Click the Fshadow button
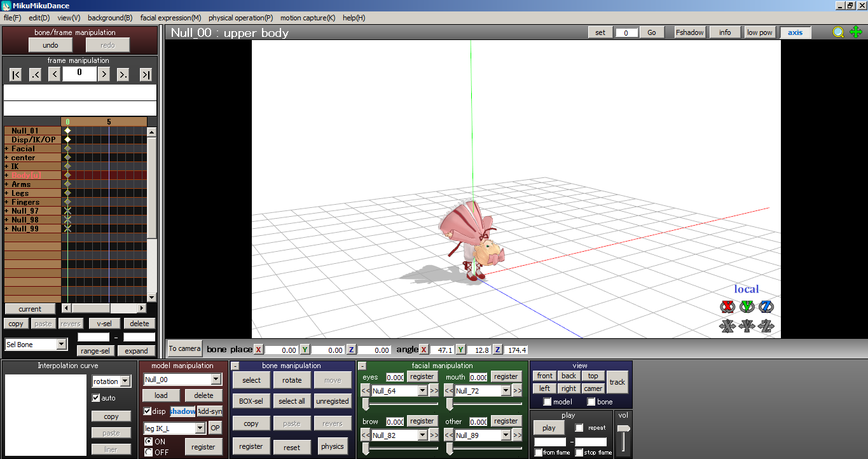The image size is (868, 459). [690, 32]
